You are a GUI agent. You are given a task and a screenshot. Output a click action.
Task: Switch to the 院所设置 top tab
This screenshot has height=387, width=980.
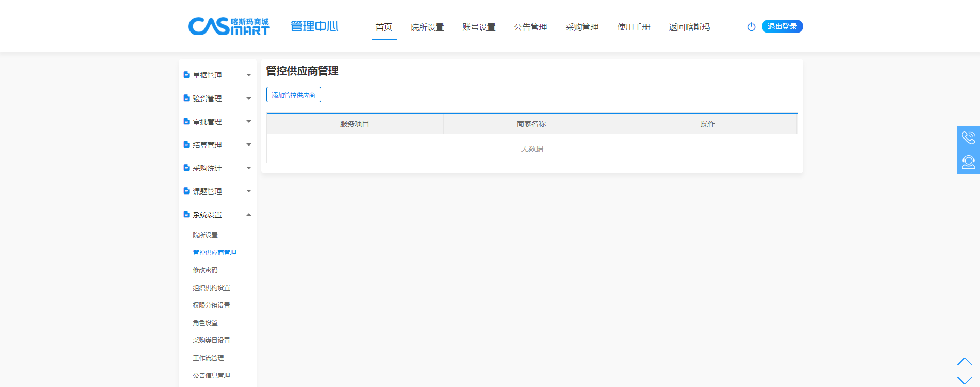(427, 27)
